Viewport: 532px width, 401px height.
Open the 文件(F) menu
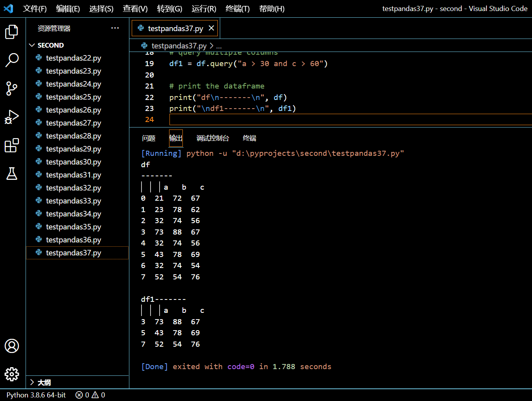(x=35, y=9)
